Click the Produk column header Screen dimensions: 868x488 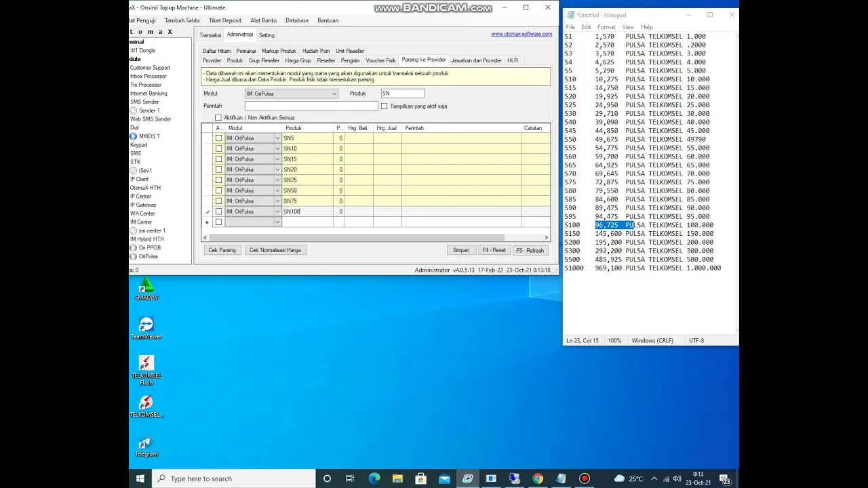(x=309, y=128)
